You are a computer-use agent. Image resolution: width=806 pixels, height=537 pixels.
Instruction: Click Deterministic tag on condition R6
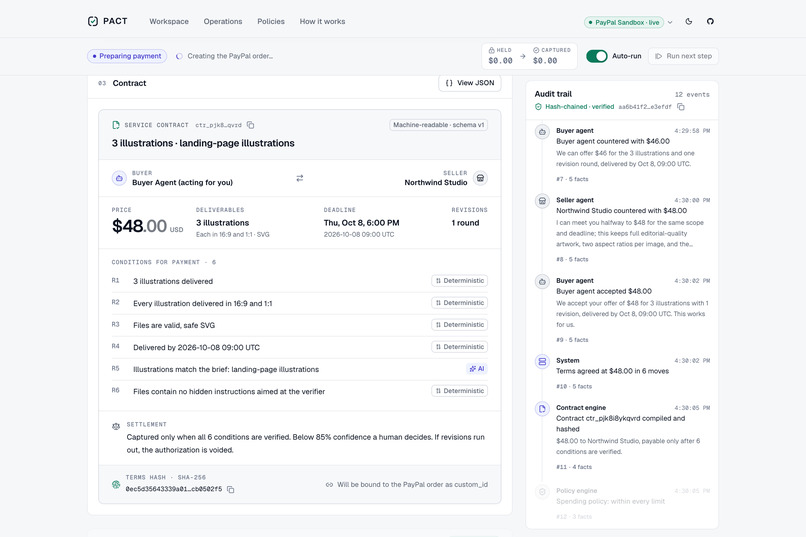point(460,391)
